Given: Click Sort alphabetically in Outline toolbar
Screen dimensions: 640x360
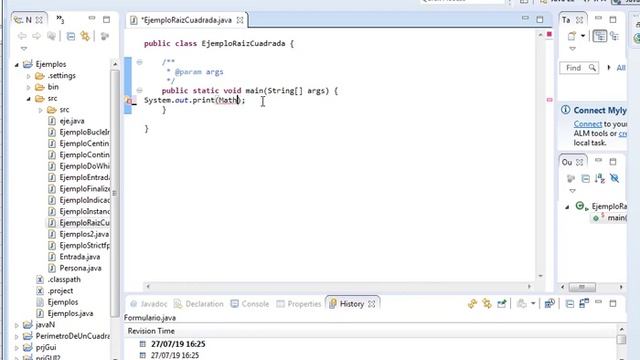Looking at the screenshot, I should coord(600,178).
